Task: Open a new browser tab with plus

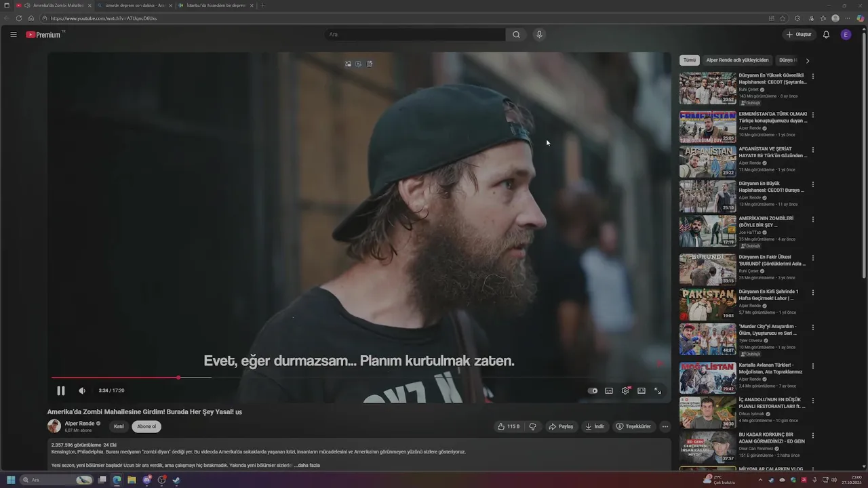Action: pos(263,5)
